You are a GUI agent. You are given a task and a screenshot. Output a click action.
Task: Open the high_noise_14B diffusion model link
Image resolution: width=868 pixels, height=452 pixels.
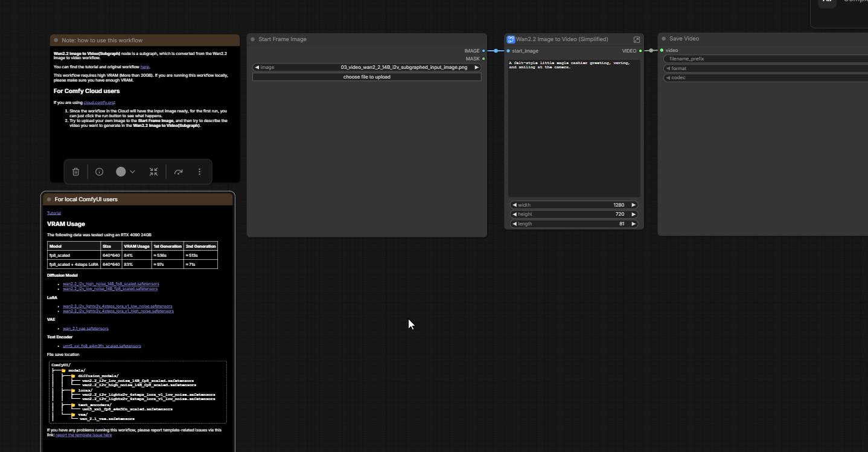111,283
